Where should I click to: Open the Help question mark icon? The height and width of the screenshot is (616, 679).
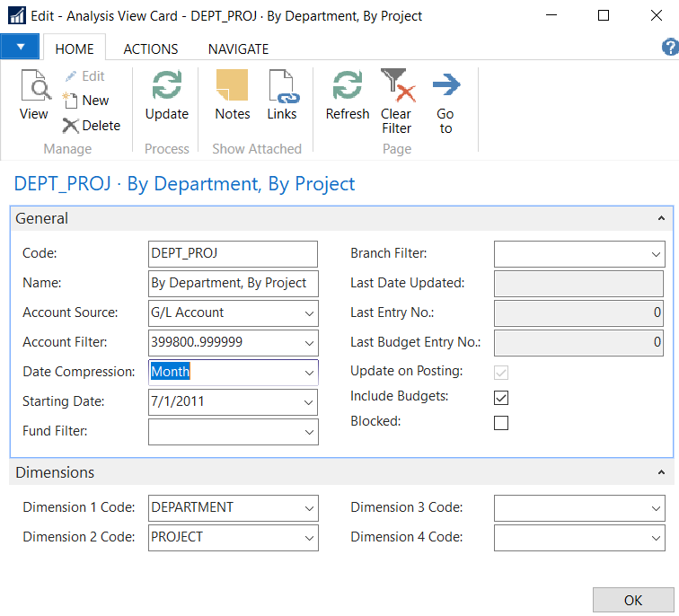669,48
